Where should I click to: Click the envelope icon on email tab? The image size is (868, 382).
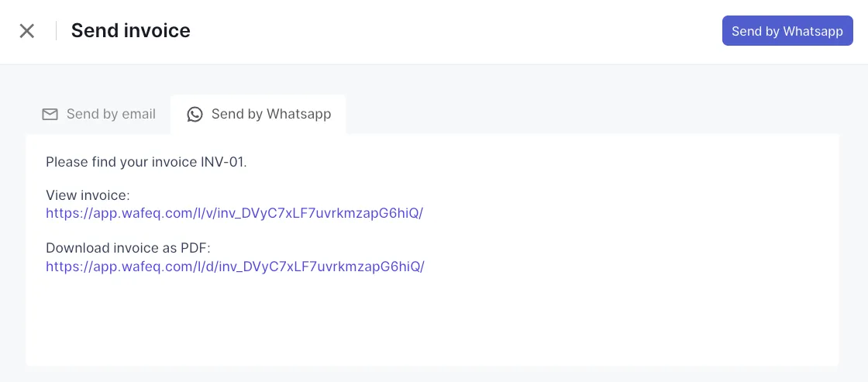(50, 115)
